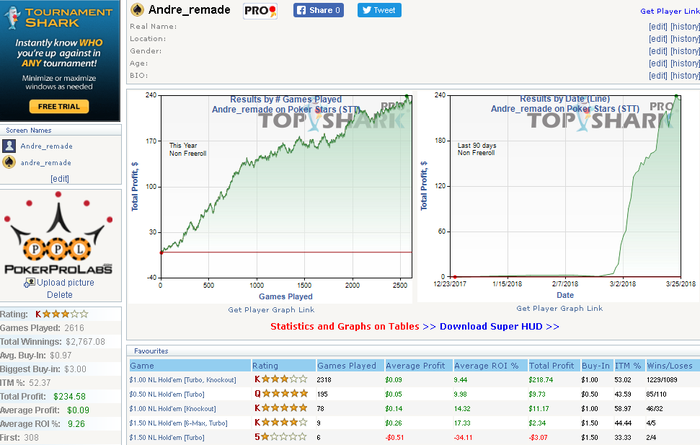Select the Games Played value 2616

tap(74, 328)
